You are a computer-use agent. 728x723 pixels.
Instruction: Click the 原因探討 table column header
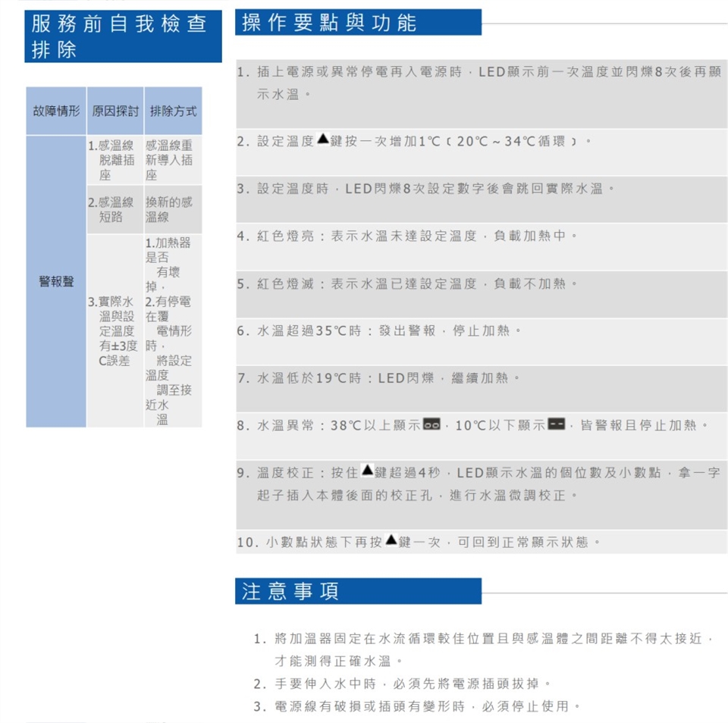115,111
